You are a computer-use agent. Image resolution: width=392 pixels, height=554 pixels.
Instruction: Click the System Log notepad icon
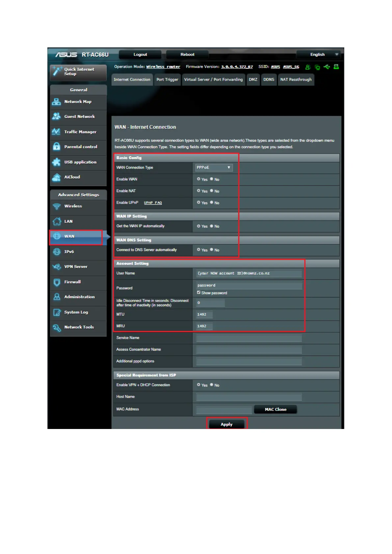(57, 312)
